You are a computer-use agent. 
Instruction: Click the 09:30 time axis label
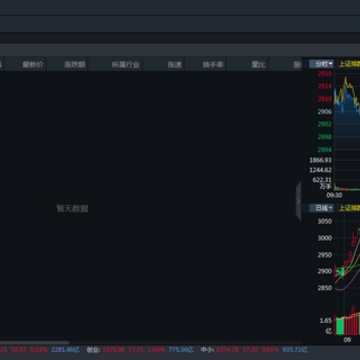coord(334,195)
